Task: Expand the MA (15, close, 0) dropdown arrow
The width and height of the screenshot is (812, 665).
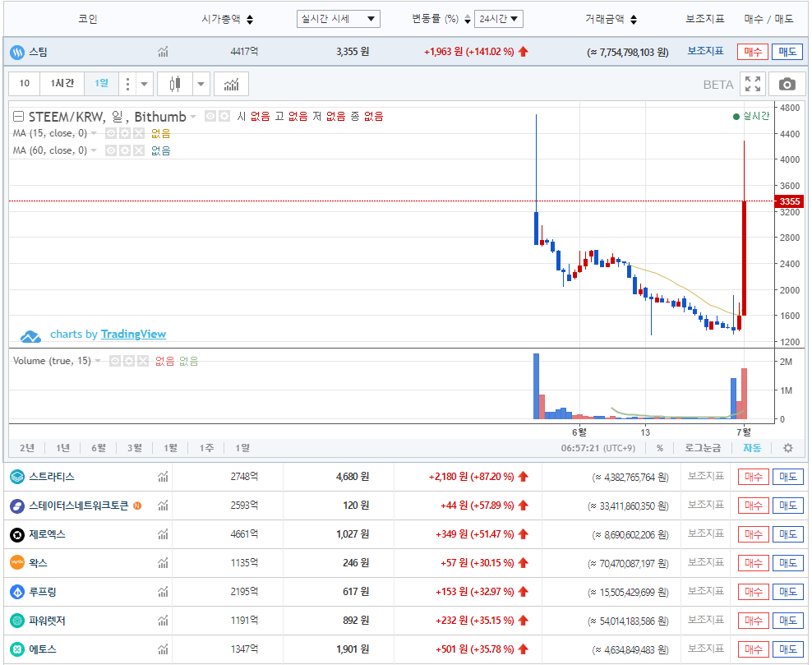Action: pyautogui.click(x=94, y=134)
